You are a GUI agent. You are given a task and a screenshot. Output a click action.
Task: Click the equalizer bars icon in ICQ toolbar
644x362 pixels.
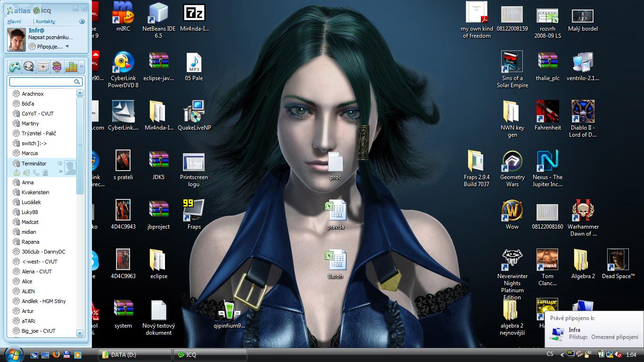71,66
